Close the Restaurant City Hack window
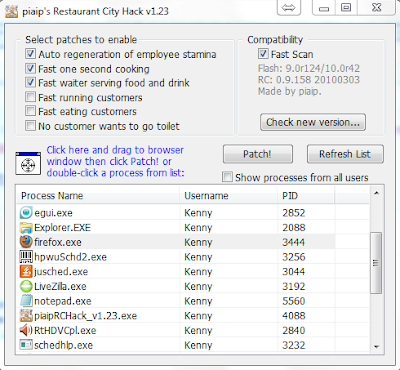This screenshot has width=400, height=370. (377, 8)
